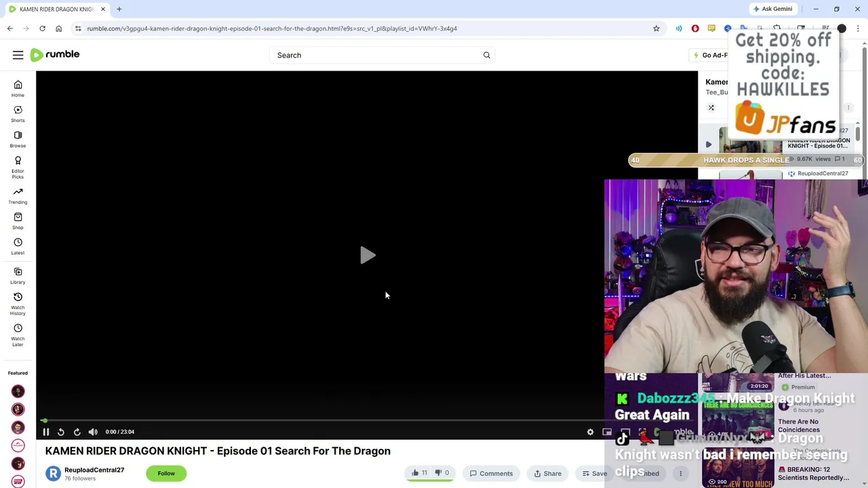Screen dimensions: 868x488
Task: Open Ask Gemini
Action: (772, 9)
